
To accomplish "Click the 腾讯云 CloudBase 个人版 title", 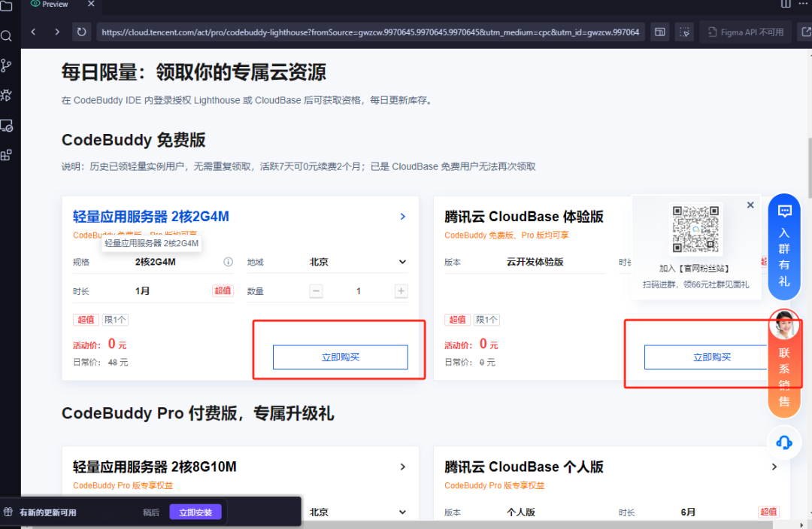I will pos(524,467).
